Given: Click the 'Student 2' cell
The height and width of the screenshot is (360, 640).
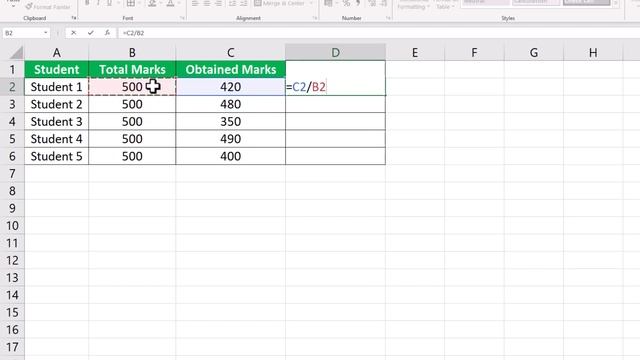Looking at the screenshot, I should (x=56, y=104).
